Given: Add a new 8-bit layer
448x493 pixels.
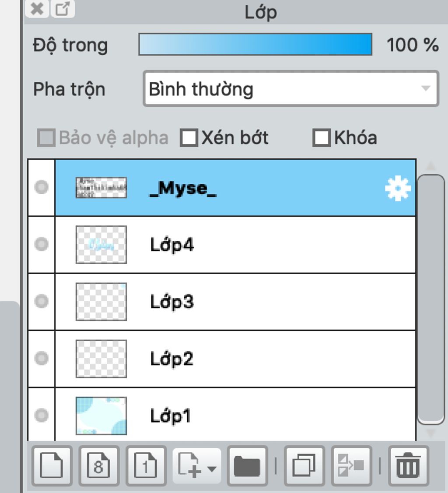Looking at the screenshot, I should [x=99, y=465].
